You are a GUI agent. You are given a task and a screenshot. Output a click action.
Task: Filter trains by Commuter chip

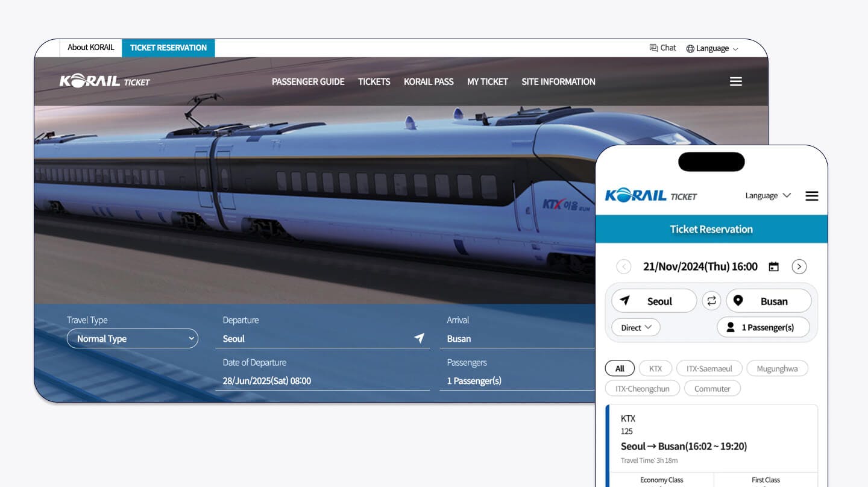point(712,389)
